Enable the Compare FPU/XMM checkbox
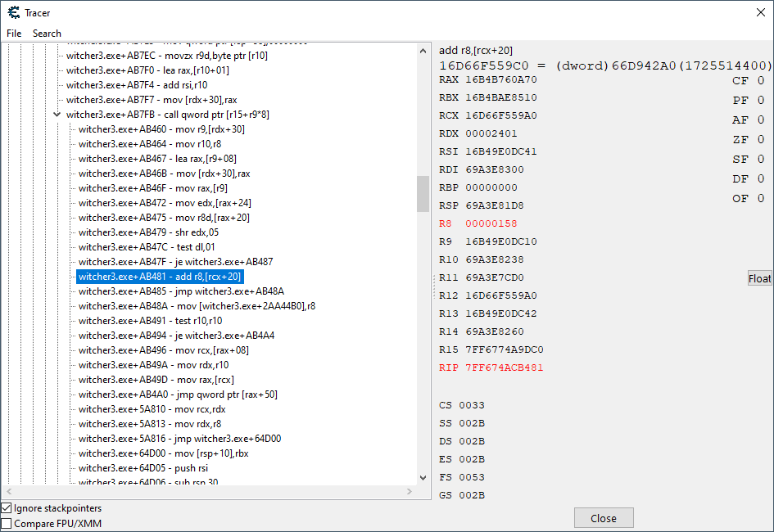The height and width of the screenshot is (532, 774). (x=7, y=523)
